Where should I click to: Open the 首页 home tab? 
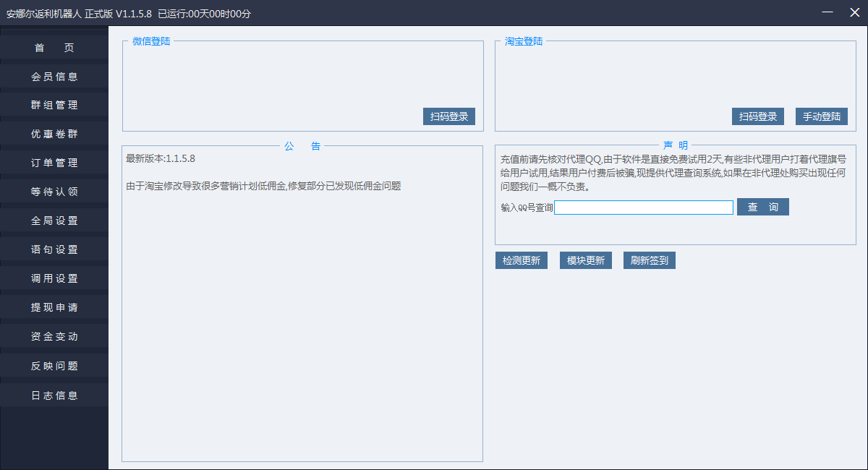(x=54, y=48)
